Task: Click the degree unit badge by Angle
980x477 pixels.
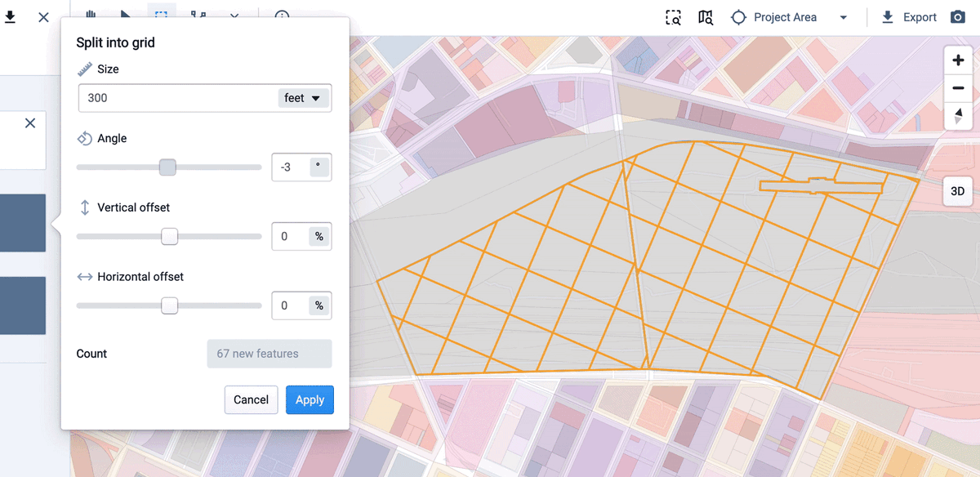Action: pyautogui.click(x=318, y=167)
